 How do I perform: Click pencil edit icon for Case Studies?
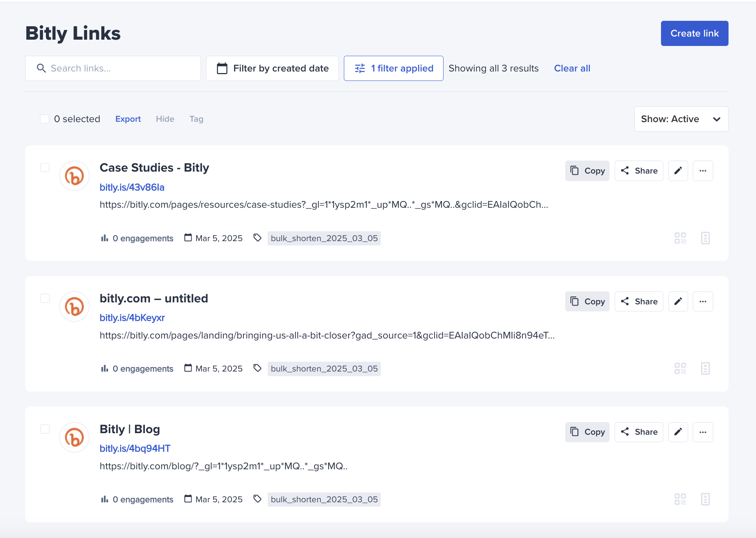pyautogui.click(x=678, y=171)
